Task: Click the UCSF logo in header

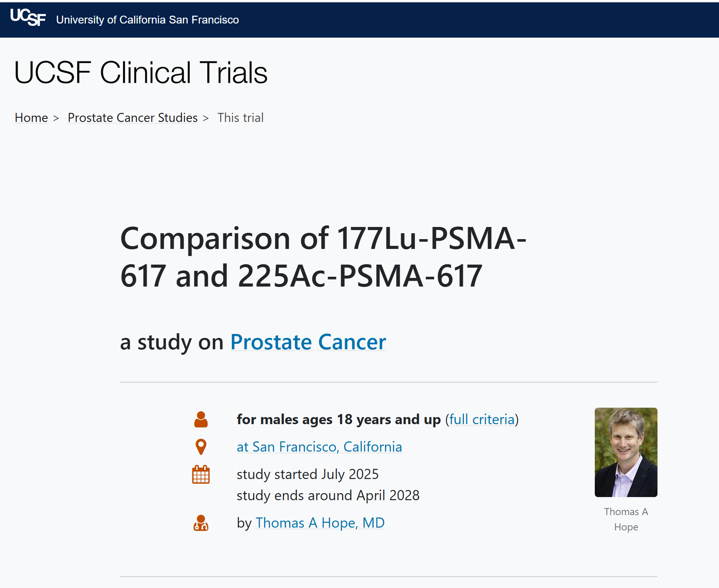Action: pos(28,18)
